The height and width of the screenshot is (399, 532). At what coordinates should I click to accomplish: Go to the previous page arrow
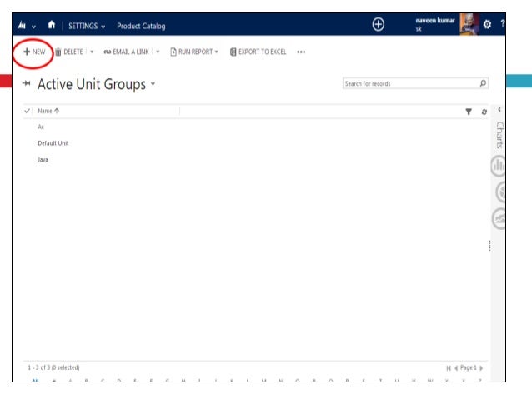click(x=456, y=368)
